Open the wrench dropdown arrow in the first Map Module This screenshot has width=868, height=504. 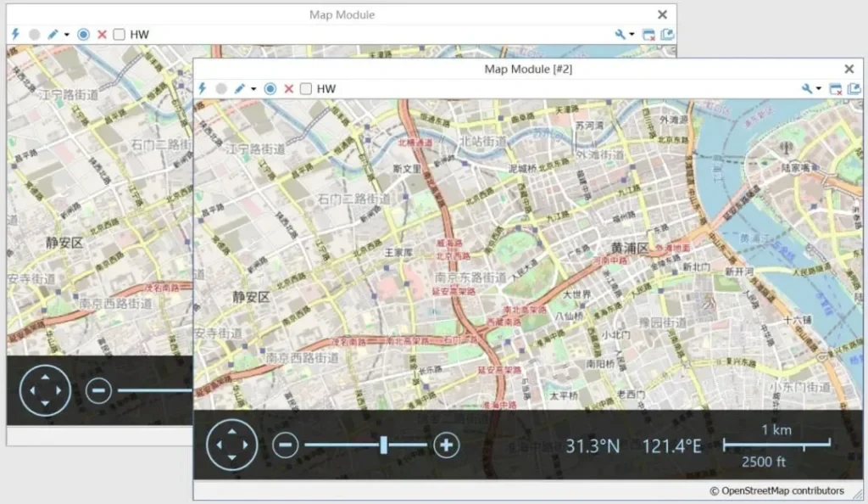pyautogui.click(x=632, y=35)
